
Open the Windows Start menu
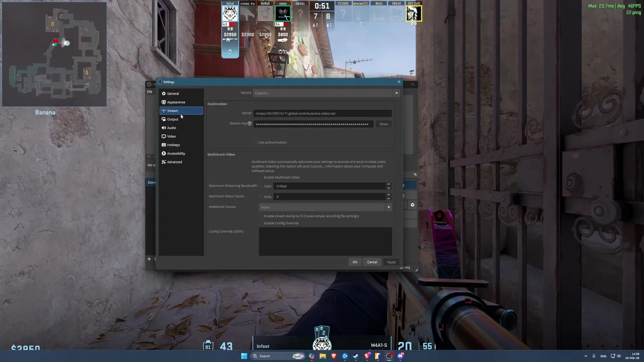[244, 356]
